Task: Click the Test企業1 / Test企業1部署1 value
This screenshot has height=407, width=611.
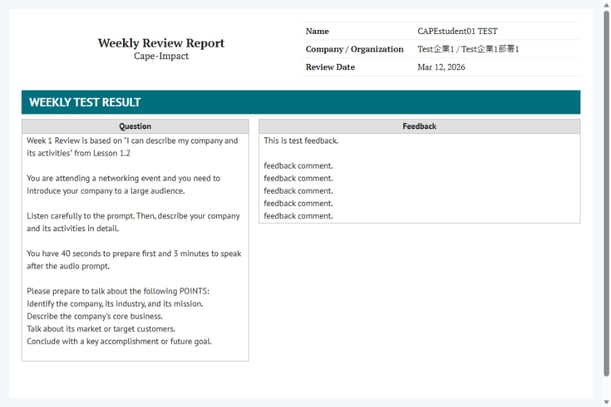Action: pyautogui.click(x=468, y=49)
